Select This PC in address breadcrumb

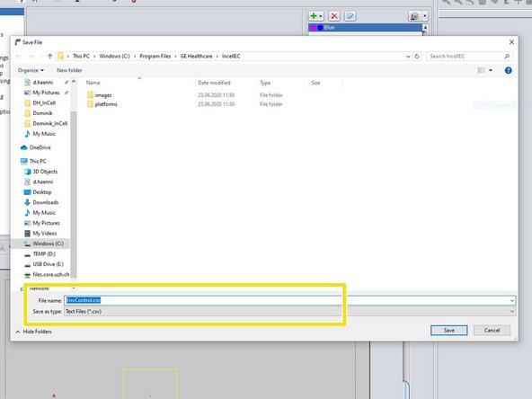(81, 57)
